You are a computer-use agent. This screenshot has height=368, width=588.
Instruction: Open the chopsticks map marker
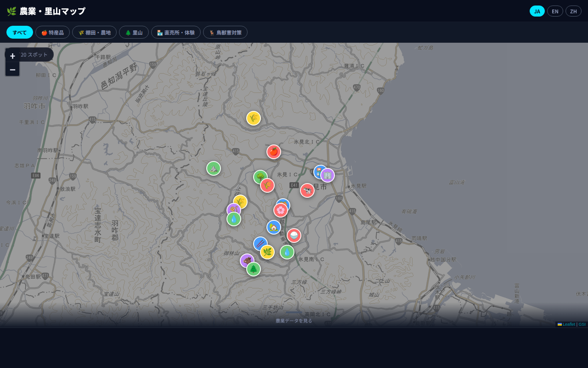[x=260, y=243]
